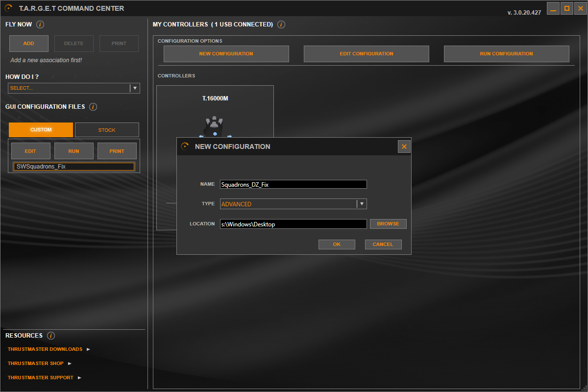Image resolution: width=588 pixels, height=392 pixels.
Task: Click the Fly Now info icon
Action: pyautogui.click(x=40, y=24)
